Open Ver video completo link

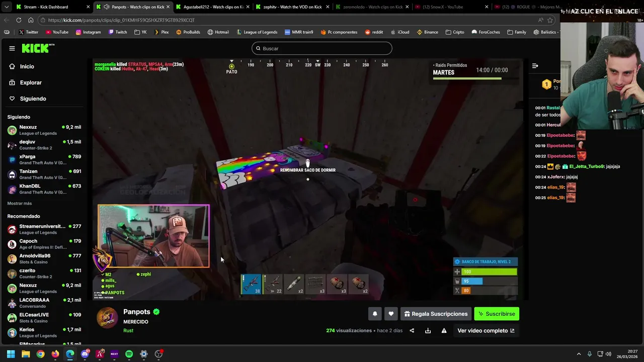pyautogui.click(x=486, y=330)
